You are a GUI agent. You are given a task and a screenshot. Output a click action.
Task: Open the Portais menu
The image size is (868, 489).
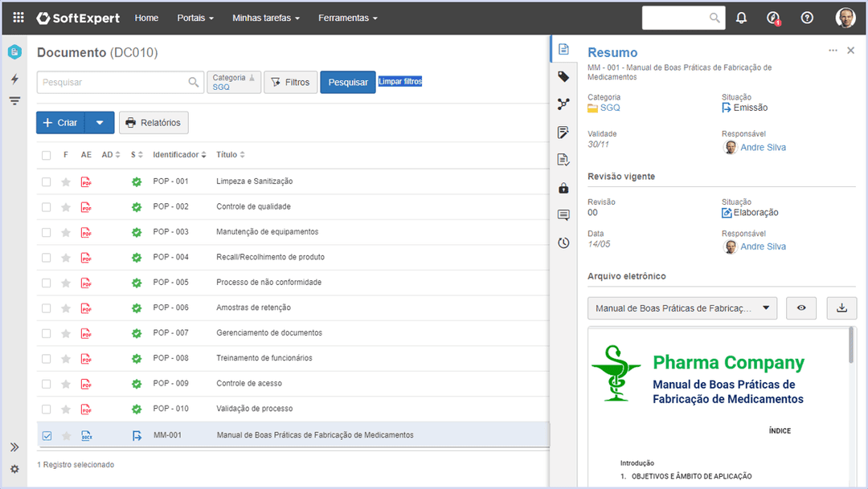pos(194,18)
